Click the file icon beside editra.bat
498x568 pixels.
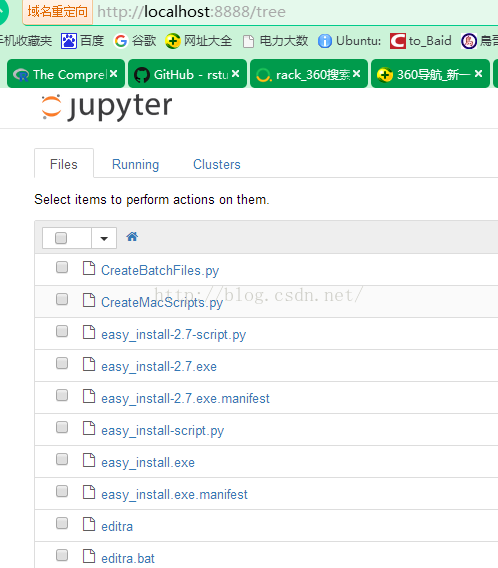(89, 556)
